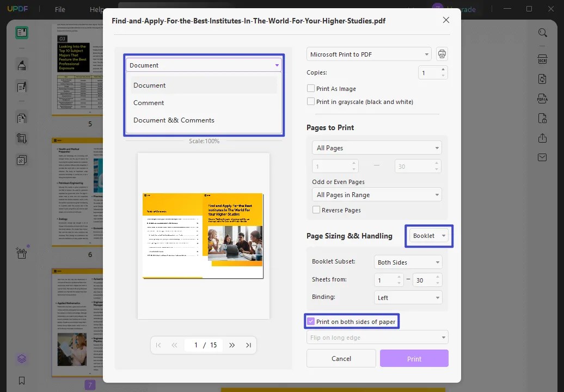Enable the Print As Image checkbox

[311, 88]
